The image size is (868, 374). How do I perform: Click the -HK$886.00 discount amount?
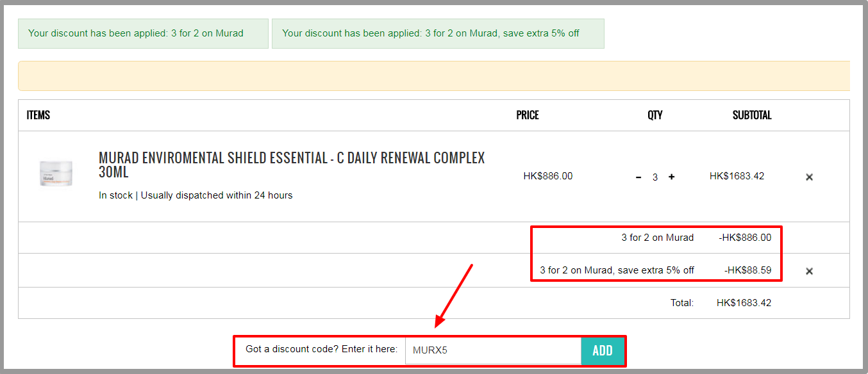pos(745,238)
